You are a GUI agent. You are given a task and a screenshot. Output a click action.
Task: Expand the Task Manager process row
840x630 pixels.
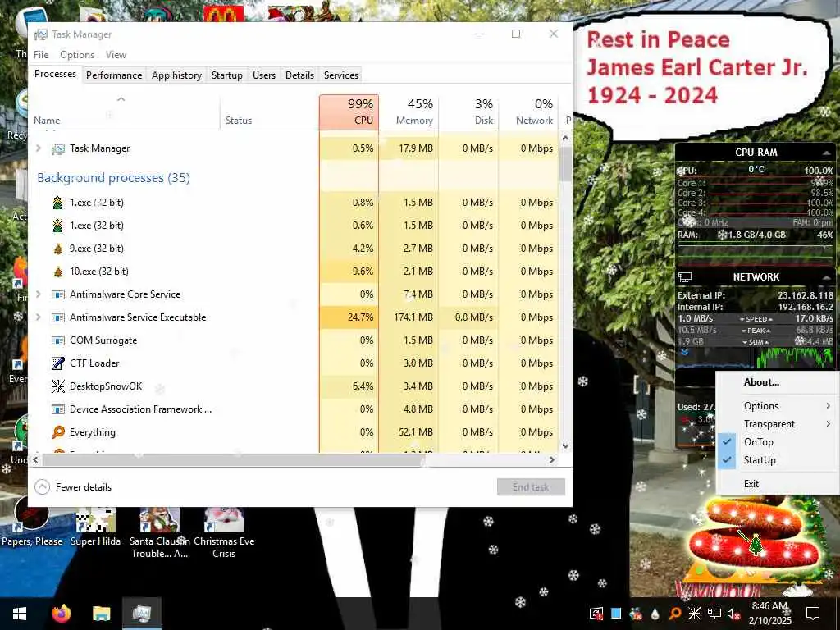pyautogui.click(x=38, y=148)
